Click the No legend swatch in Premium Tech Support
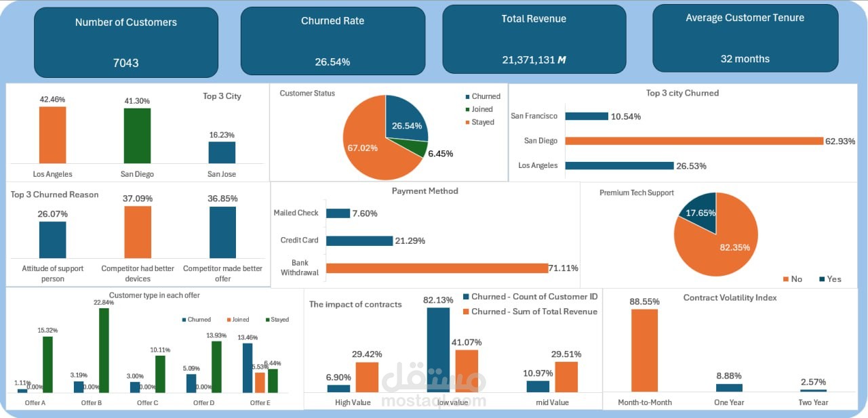The width and height of the screenshot is (868, 418). click(x=786, y=279)
